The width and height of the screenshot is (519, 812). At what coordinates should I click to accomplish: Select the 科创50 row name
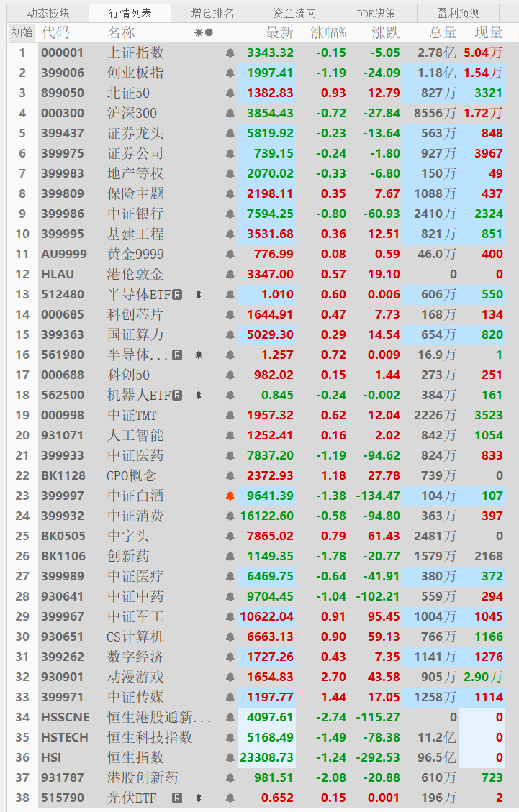click(128, 375)
